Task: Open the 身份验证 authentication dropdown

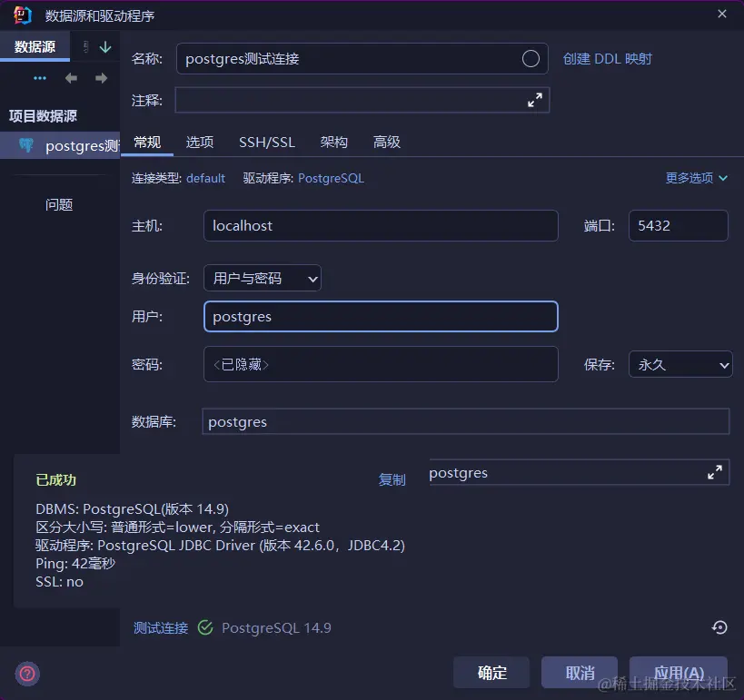Action: point(262,279)
